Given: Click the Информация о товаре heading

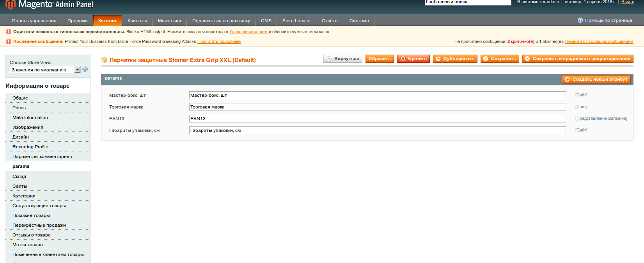Looking at the screenshot, I should [x=37, y=86].
